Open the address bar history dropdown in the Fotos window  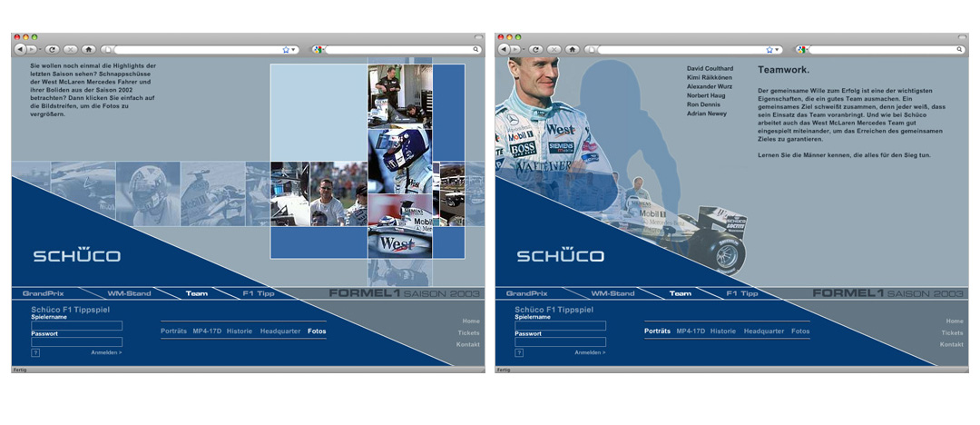(293, 49)
